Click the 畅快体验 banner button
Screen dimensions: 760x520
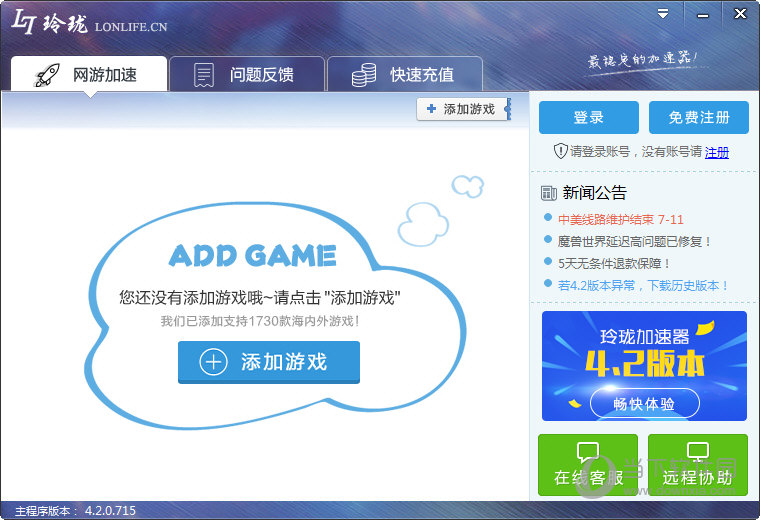coord(645,403)
